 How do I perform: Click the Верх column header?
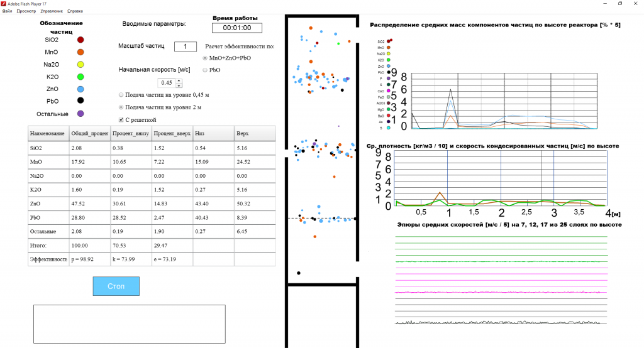[x=255, y=134]
